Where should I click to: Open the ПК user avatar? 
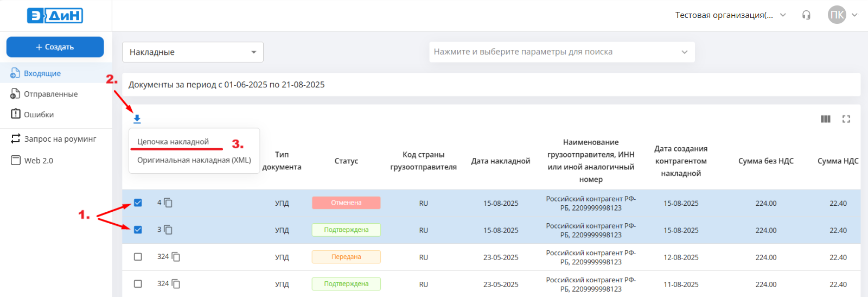click(837, 15)
